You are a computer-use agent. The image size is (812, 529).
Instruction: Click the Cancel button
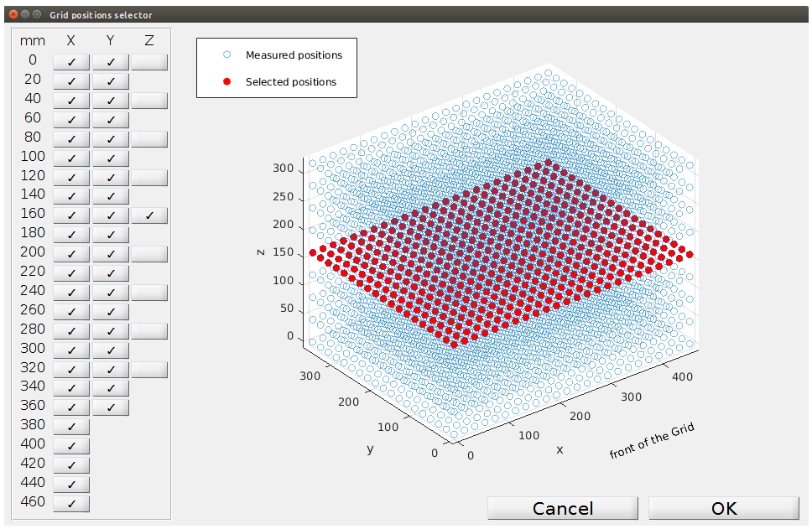point(563,508)
